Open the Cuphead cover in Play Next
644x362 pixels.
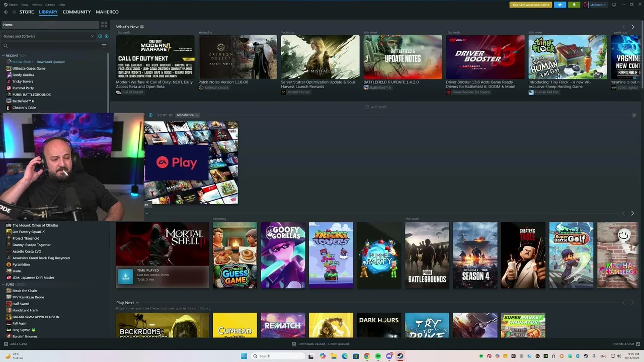tap(234, 325)
